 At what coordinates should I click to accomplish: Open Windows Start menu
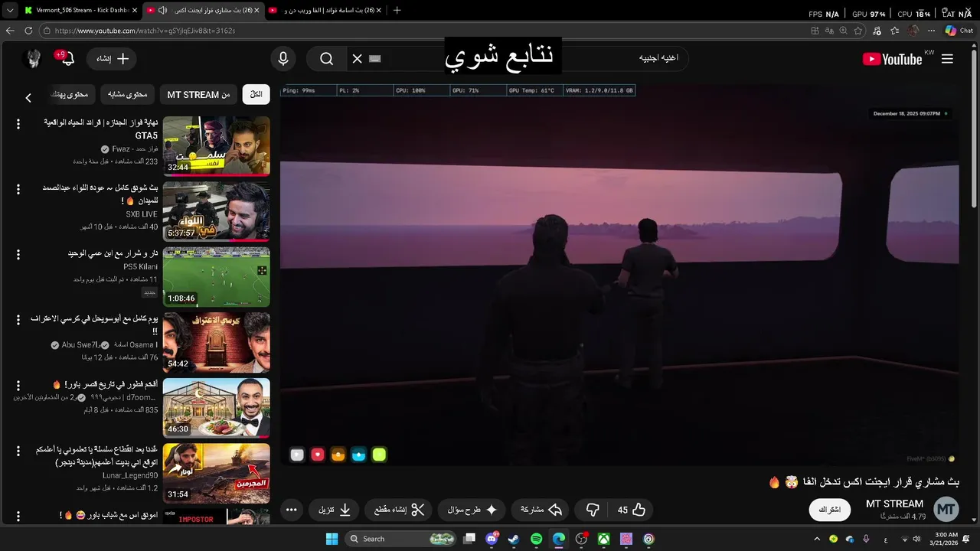click(x=332, y=539)
